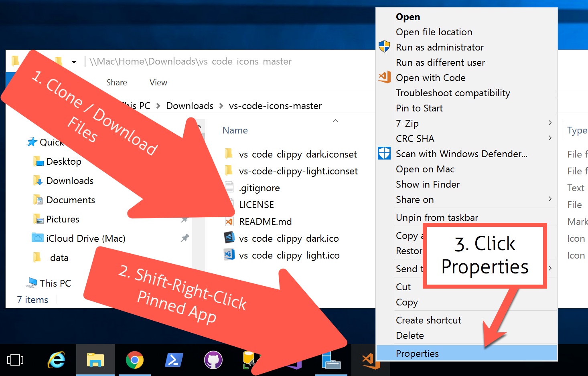The width and height of the screenshot is (588, 376).
Task: Switch to the View ribbon tab
Action: point(158,82)
